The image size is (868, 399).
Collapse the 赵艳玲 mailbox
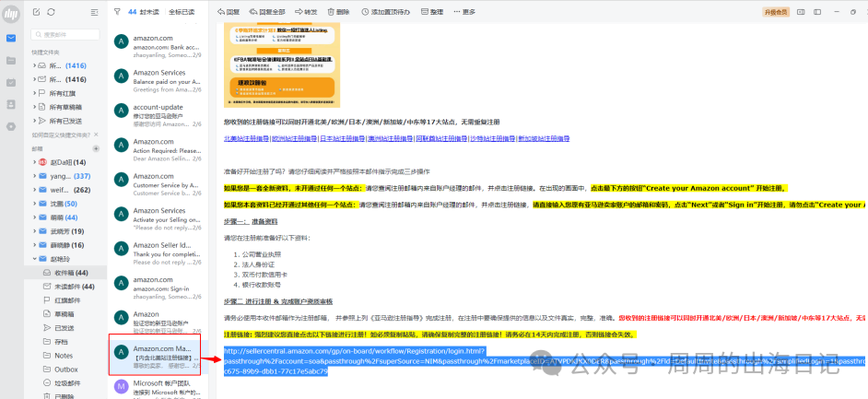[x=34, y=259]
